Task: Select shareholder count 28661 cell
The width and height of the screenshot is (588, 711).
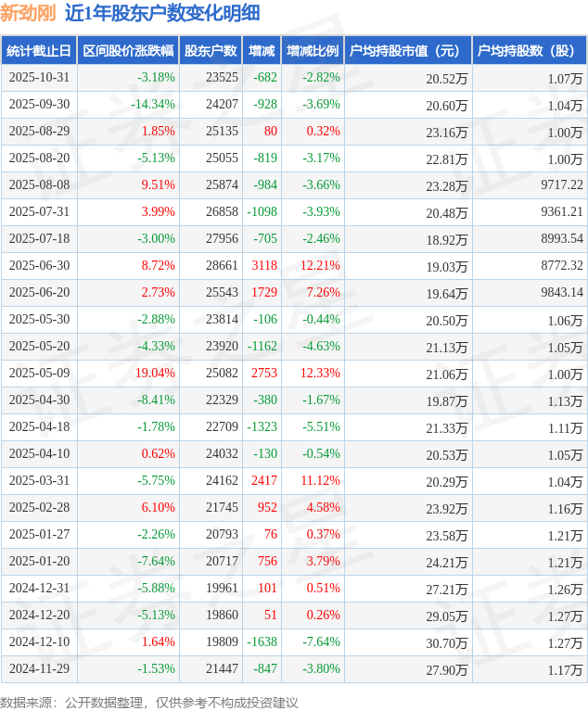Action: coord(223,266)
